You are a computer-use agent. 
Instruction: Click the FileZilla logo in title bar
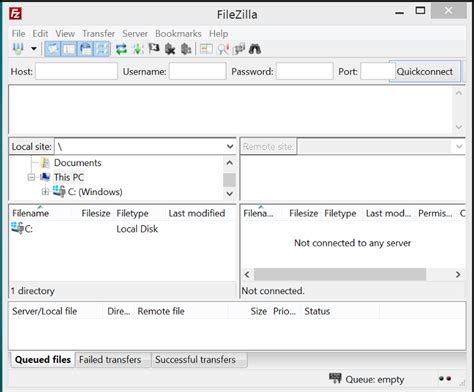coord(15,14)
